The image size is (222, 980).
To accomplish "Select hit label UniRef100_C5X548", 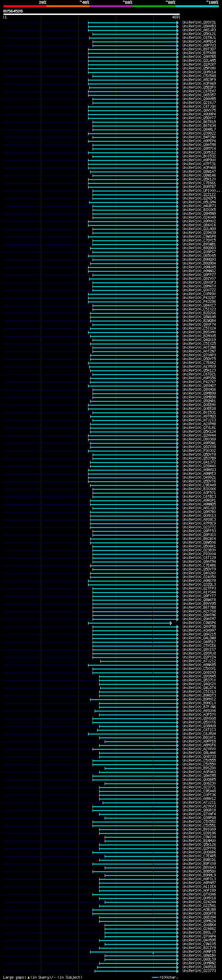I will click(199, 76).
